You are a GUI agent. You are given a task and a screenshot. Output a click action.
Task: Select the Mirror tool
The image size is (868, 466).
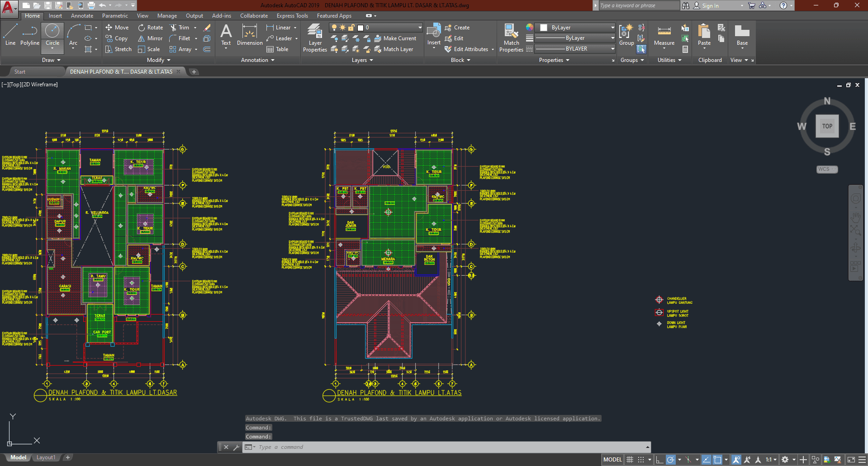click(x=150, y=38)
